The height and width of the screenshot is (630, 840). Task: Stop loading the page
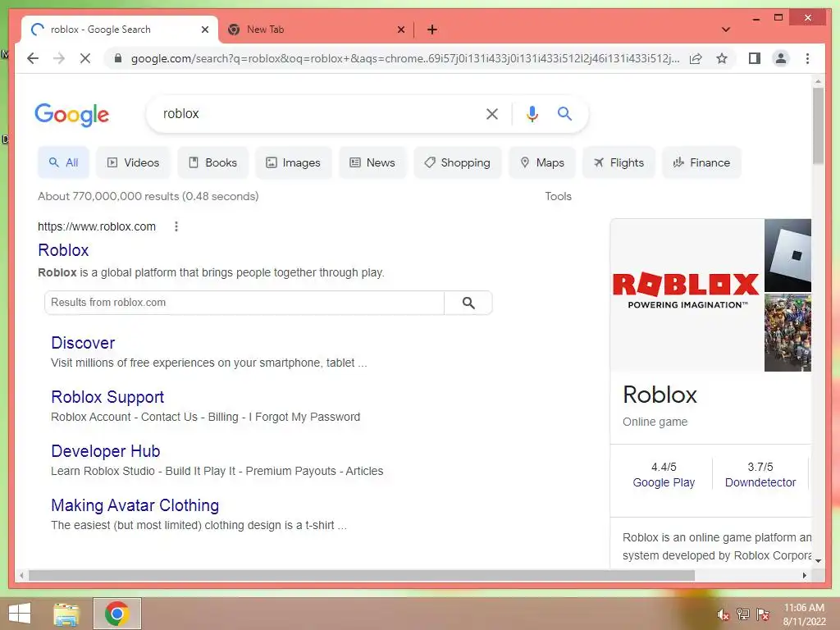[85, 58]
